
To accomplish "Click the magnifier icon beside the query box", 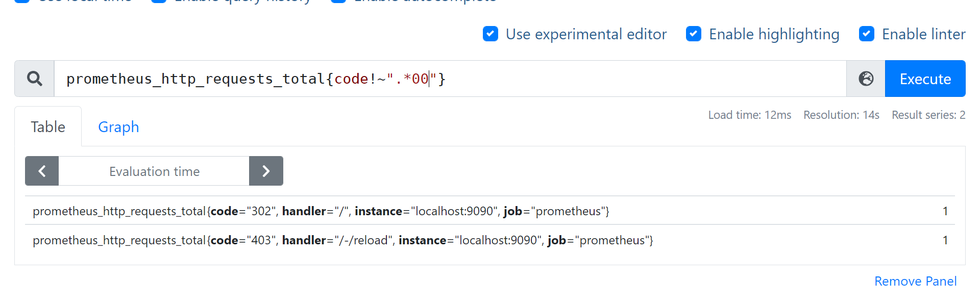I will click(34, 79).
